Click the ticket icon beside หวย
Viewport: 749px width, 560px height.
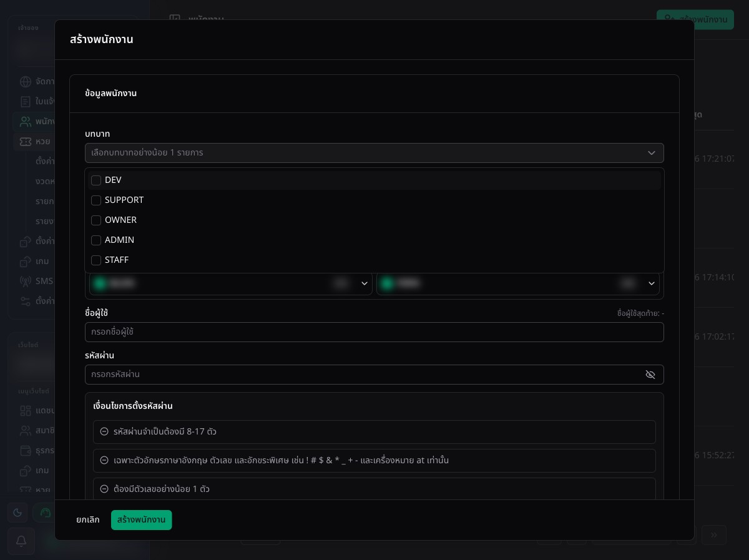(x=26, y=142)
